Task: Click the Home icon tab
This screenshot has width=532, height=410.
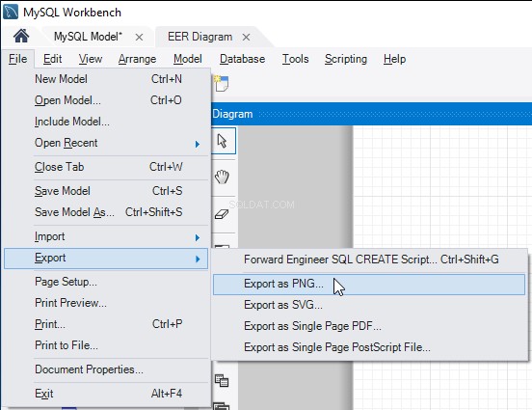Action: (21, 36)
